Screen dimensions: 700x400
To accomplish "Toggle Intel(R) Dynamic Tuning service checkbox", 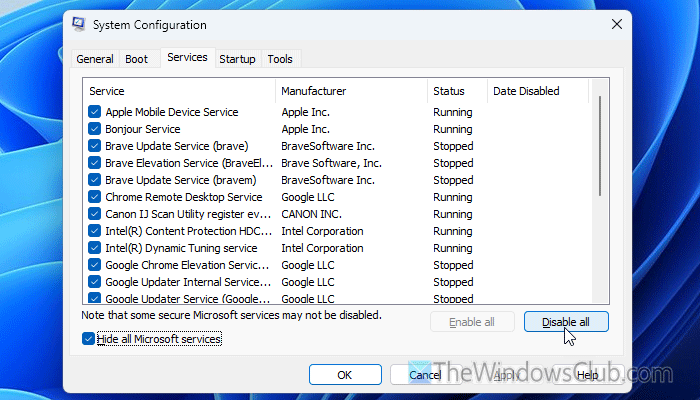I will click(94, 248).
